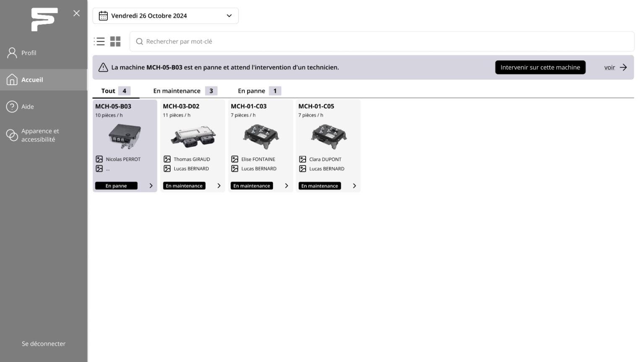The height and width of the screenshot is (362, 644).
Task: Click the calendar icon beside the date
Action: [103, 16]
